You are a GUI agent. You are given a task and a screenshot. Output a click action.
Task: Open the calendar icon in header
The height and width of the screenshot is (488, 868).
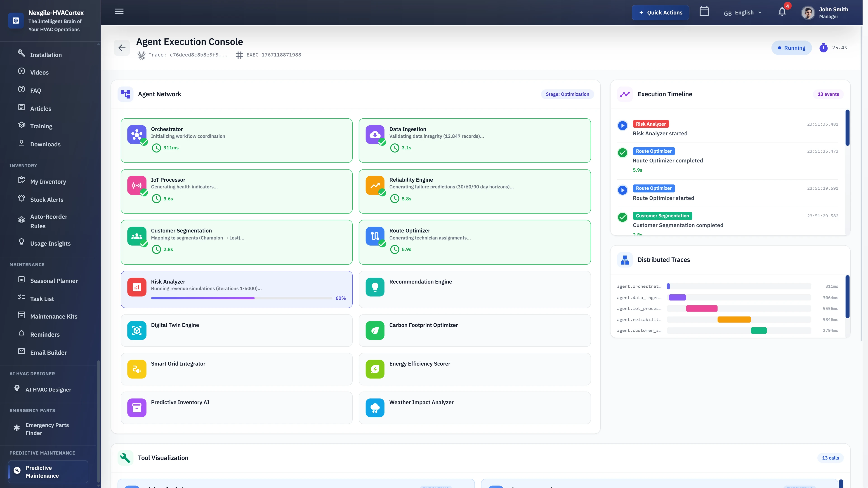pos(704,12)
